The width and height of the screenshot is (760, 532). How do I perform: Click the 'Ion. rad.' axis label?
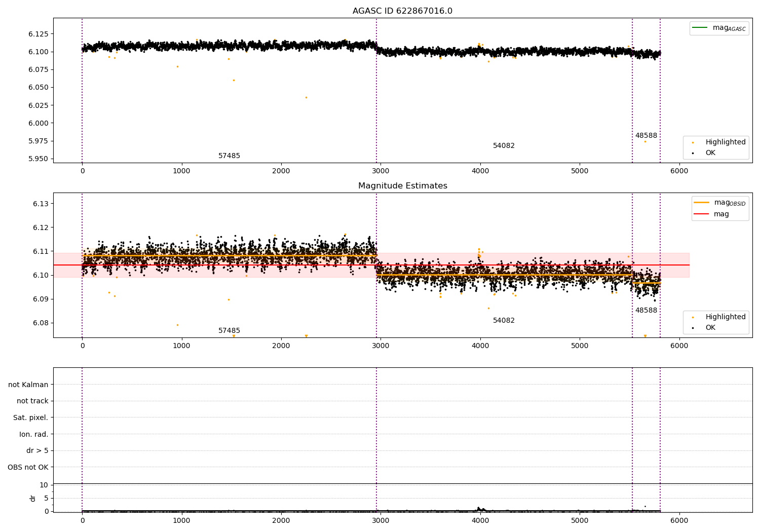[34, 434]
